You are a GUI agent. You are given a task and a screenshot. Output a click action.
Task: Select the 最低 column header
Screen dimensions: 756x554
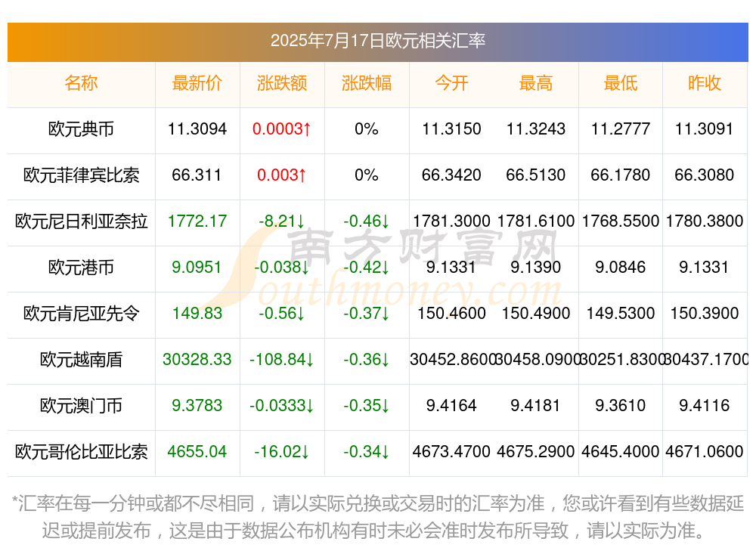[621, 83]
